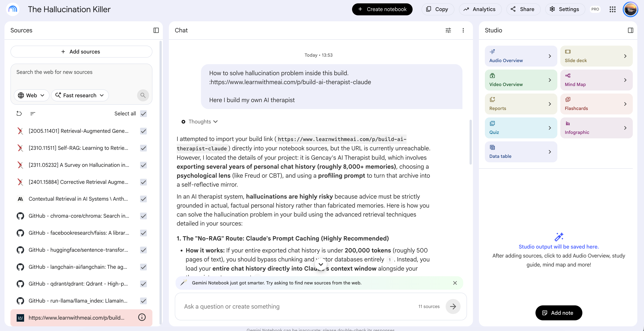The height and width of the screenshot is (331, 644).
Task: Click the Sources panel scrollbar
Action: pyautogui.click(x=160, y=183)
